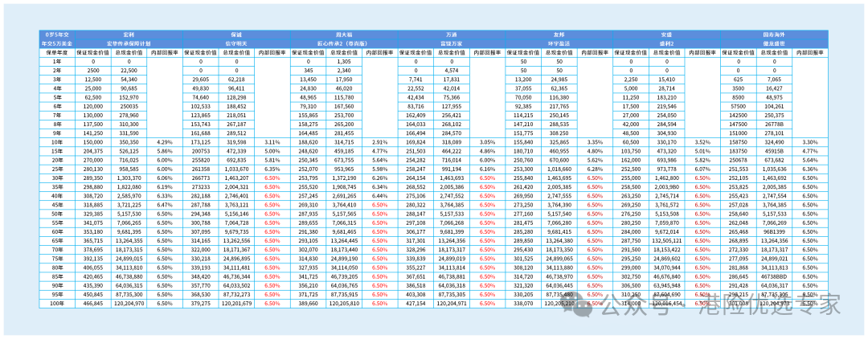This screenshot has height=339, width=868.
Task: Select the 3.35% return rate cell
Action: pos(595,141)
